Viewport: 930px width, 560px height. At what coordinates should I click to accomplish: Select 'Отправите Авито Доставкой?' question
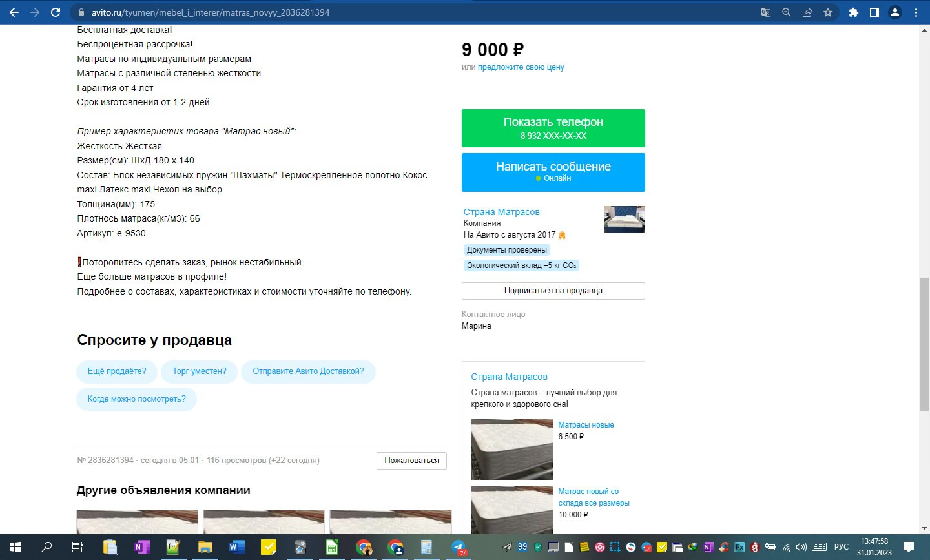[x=308, y=371]
